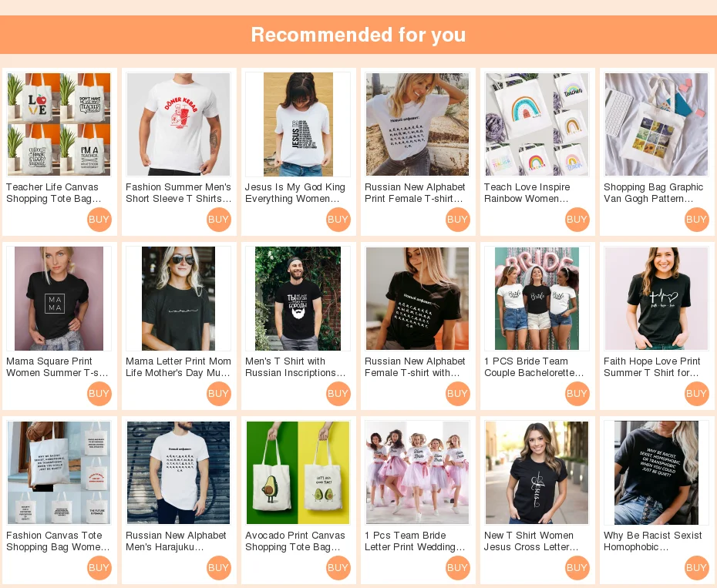This screenshot has height=588, width=717.
Task: View the Men's T Shirt with Russian Inscriptions photo
Action: (298, 298)
